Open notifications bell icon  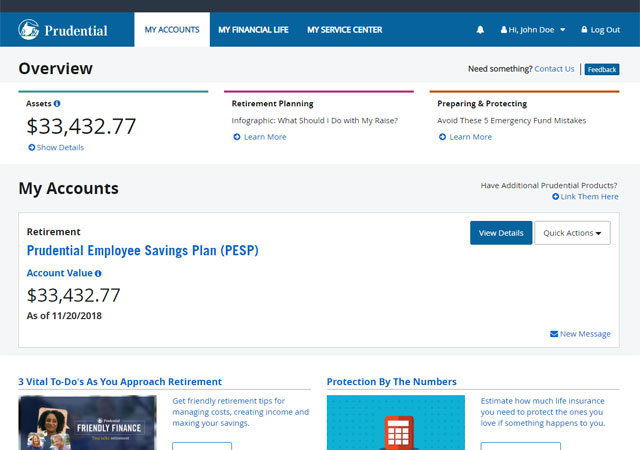coord(480,30)
